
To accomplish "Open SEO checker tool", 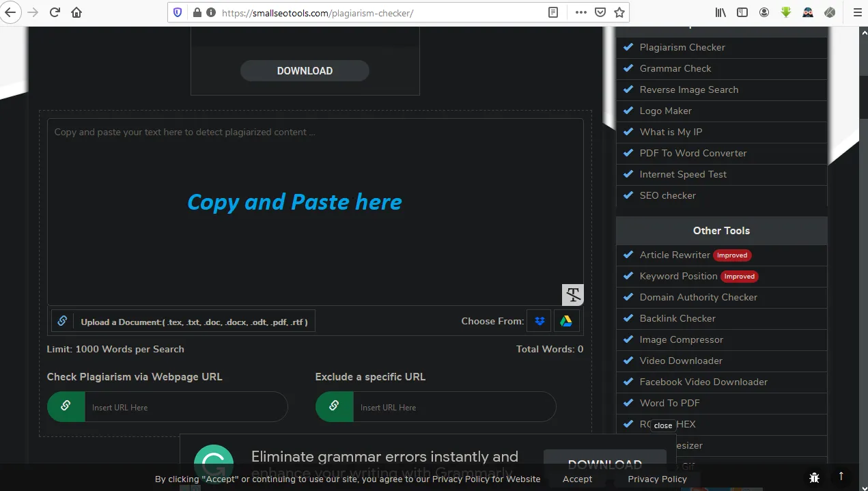I will click(668, 195).
